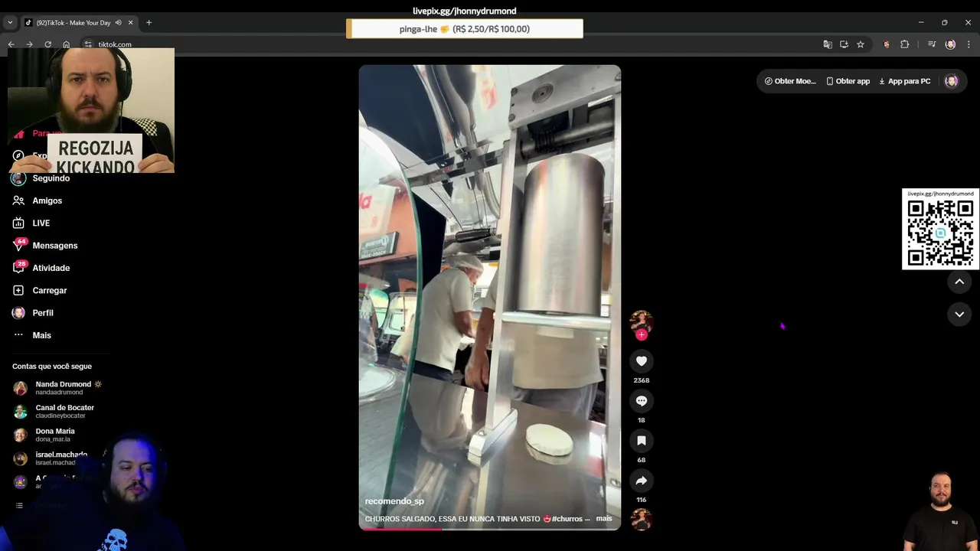Click App para PC download button
Image resolution: width=980 pixels, height=551 pixels.
click(904, 81)
